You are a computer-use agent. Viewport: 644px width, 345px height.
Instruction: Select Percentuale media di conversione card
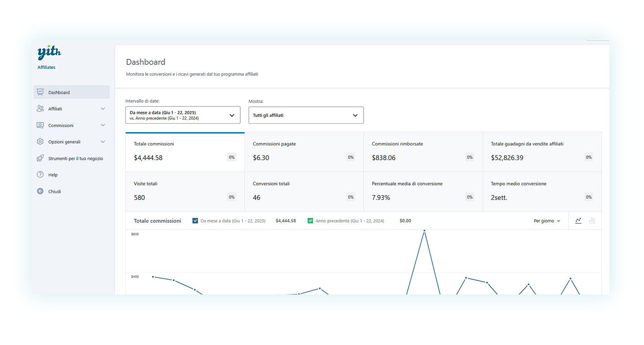coord(423,192)
